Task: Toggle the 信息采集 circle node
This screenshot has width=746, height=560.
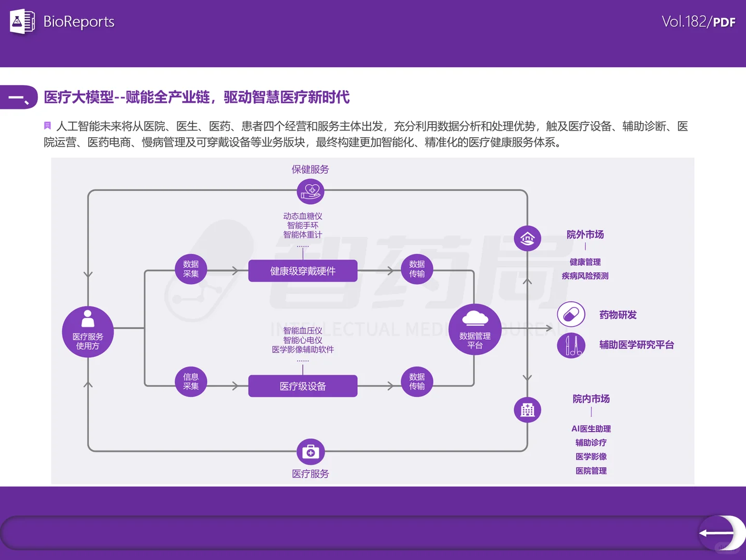Action: point(190,382)
